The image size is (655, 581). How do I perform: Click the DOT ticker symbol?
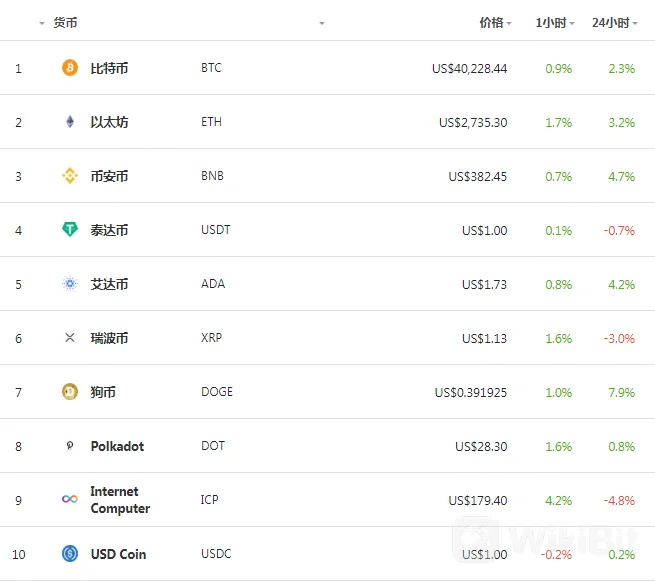212,446
